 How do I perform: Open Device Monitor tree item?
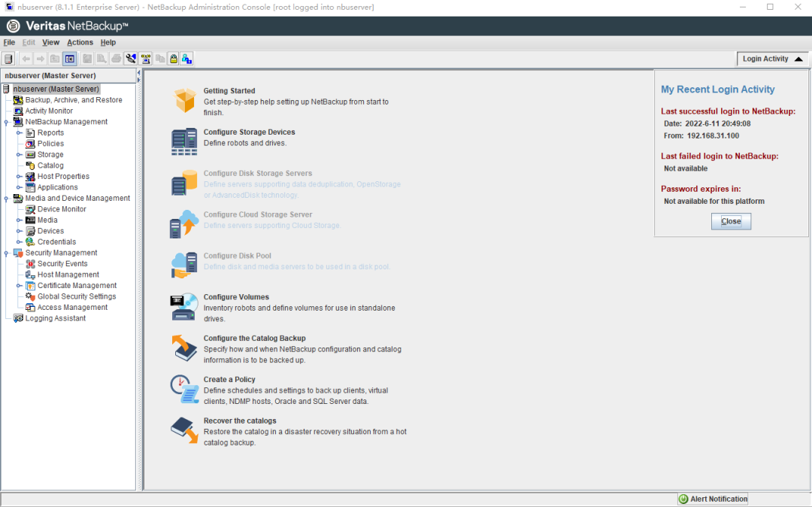pyautogui.click(x=62, y=209)
